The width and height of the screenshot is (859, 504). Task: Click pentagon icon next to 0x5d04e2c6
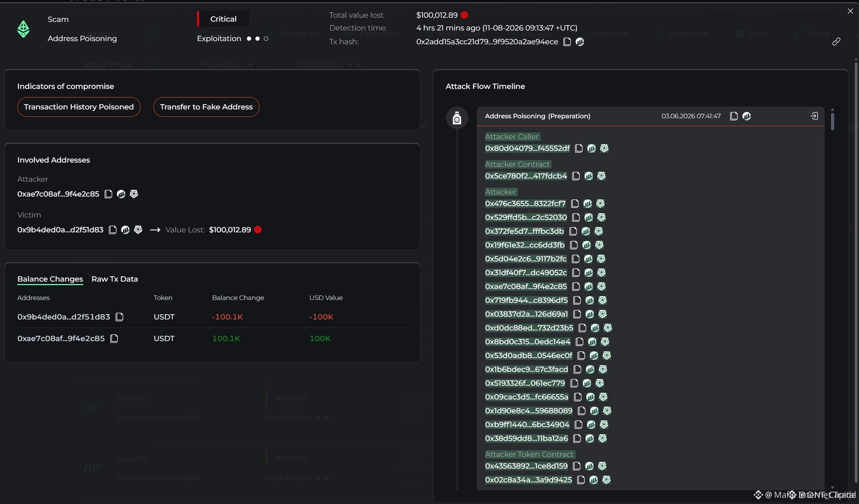pyautogui.click(x=601, y=259)
